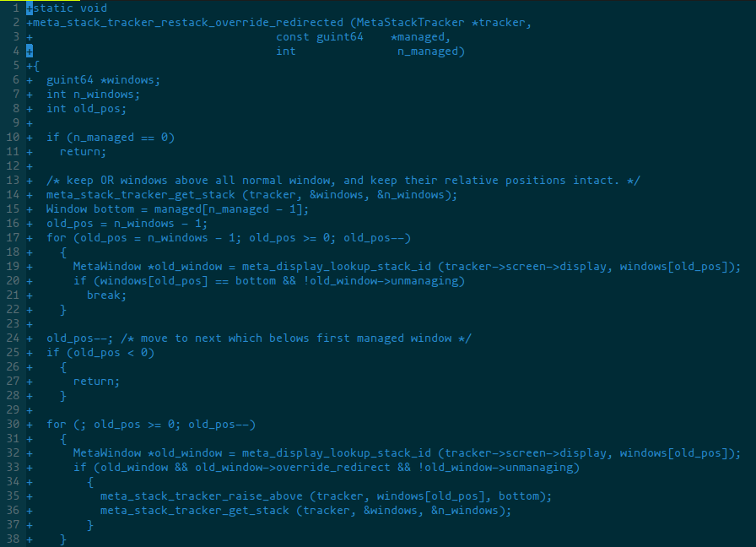756x547 pixels.
Task: Place cursor on 'static void' text
Action: point(70,8)
